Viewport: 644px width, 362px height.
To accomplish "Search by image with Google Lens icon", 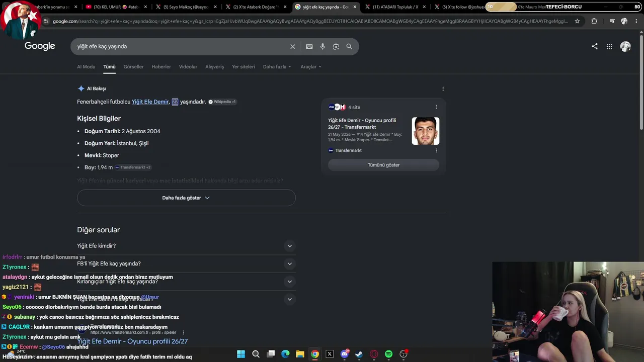I will click(x=336, y=46).
